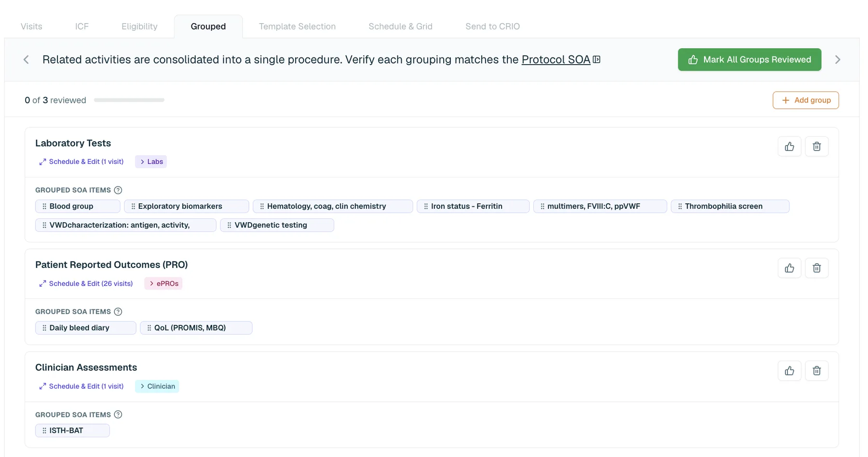Click Mark All Groups Reviewed button
This screenshot has height=457, width=868.
pyautogui.click(x=749, y=60)
